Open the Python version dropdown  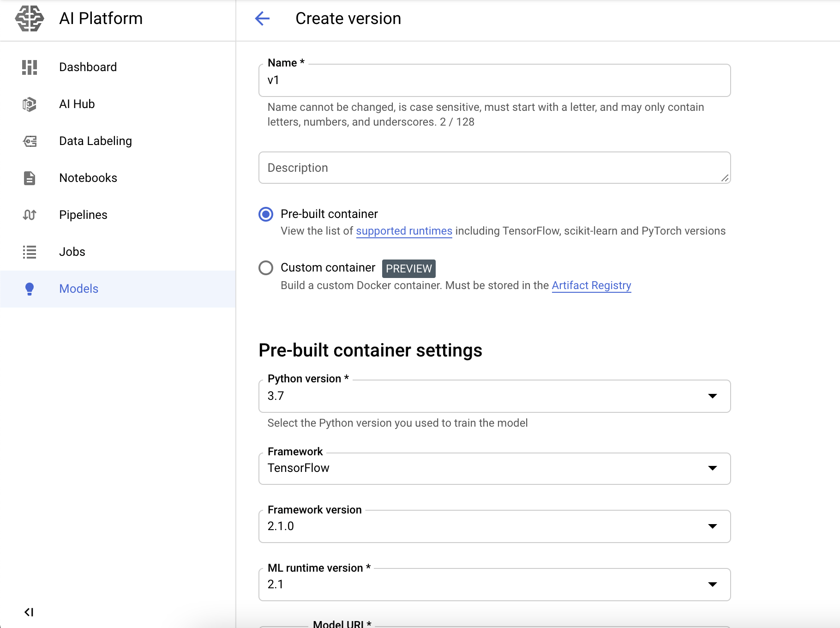coord(494,396)
